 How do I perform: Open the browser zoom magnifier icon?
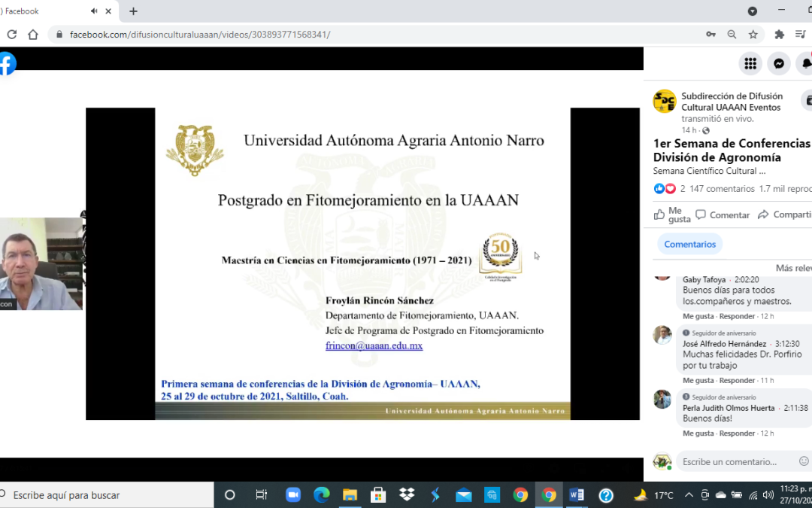[732, 35]
